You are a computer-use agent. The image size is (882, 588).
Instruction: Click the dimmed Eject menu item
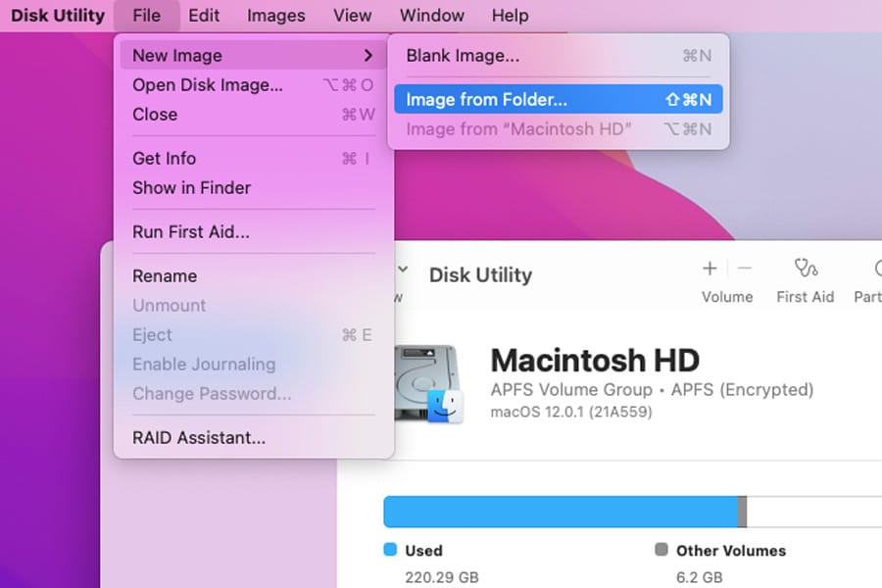coord(253,335)
